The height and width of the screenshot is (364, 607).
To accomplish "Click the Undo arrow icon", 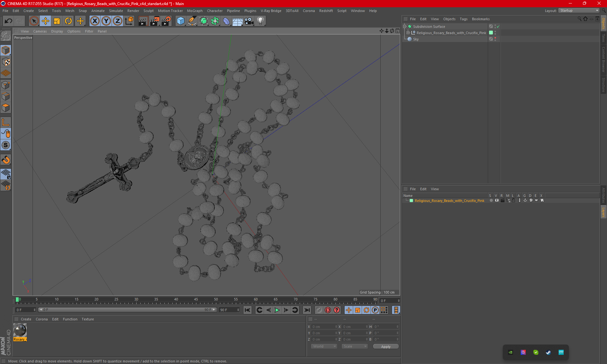I will [8, 21].
